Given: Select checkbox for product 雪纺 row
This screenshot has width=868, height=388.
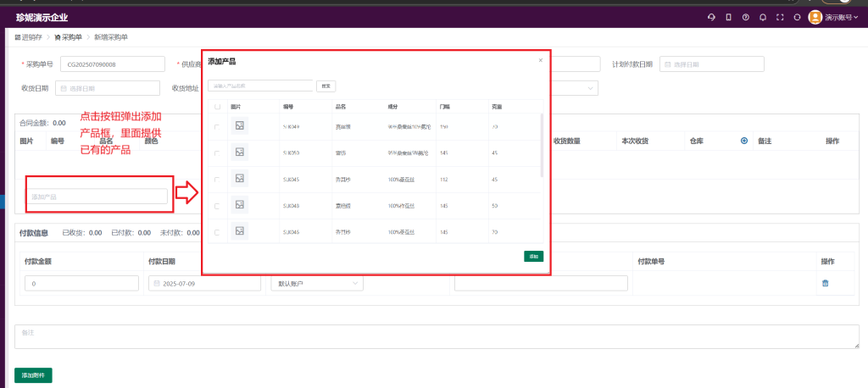Looking at the screenshot, I should (x=218, y=152).
